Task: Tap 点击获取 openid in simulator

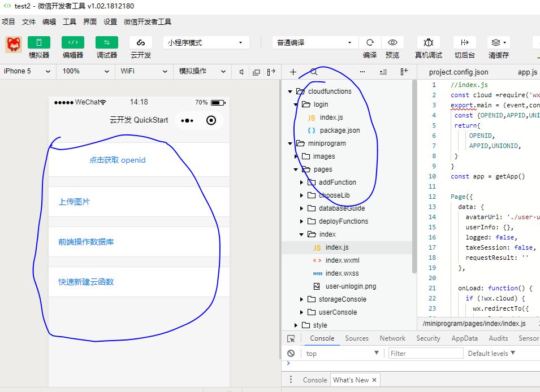Action: point(118,160)
